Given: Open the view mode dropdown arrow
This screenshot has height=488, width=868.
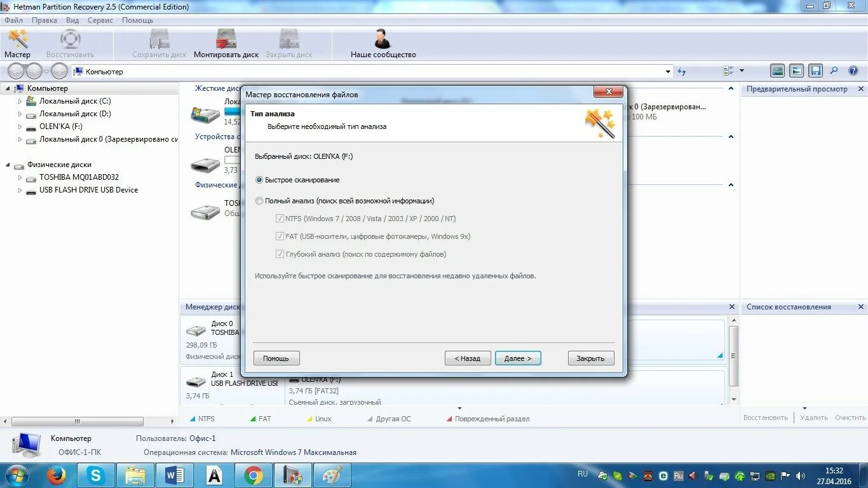Looking at the screenshot, I should point(742,71).
